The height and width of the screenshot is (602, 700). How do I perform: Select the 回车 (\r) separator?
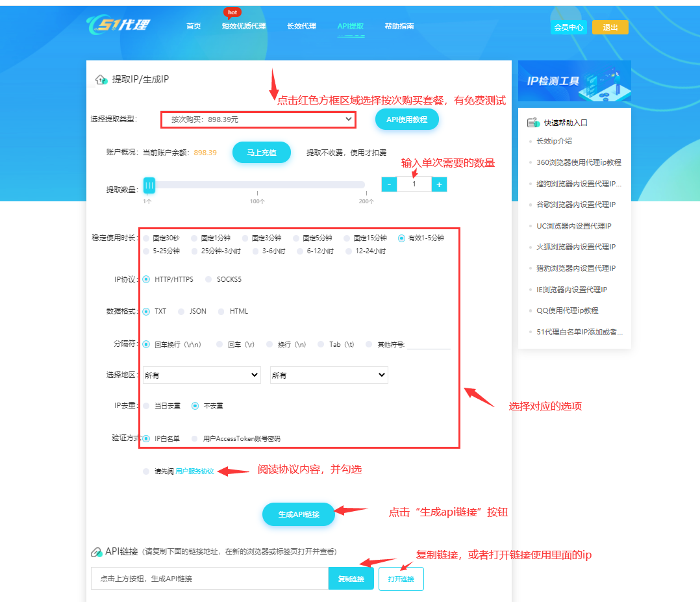[x=219, y=344]
